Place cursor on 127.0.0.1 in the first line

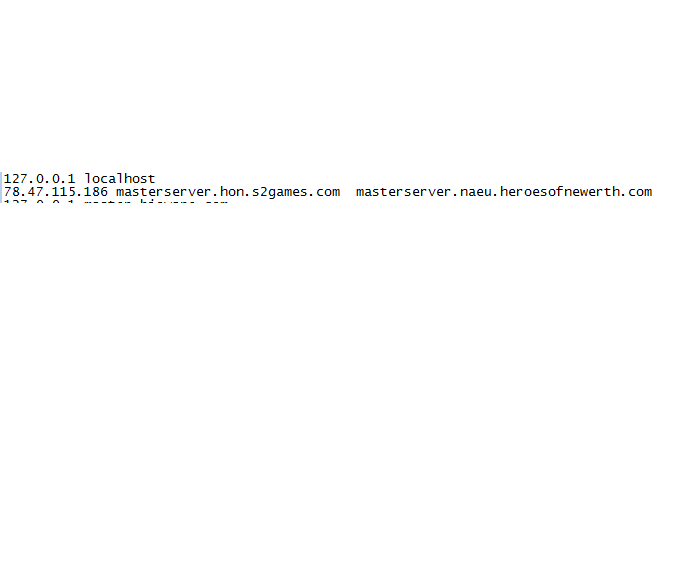coord(39,178)
